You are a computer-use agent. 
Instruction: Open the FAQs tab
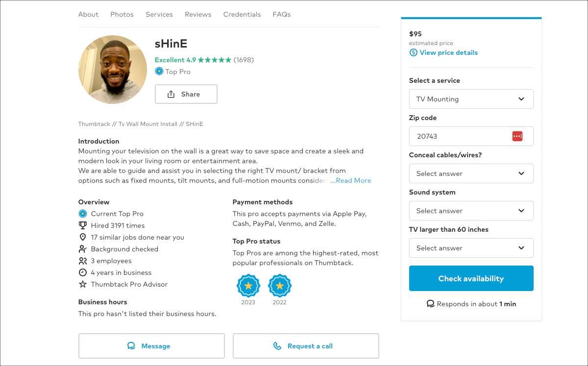coord(282,14)
